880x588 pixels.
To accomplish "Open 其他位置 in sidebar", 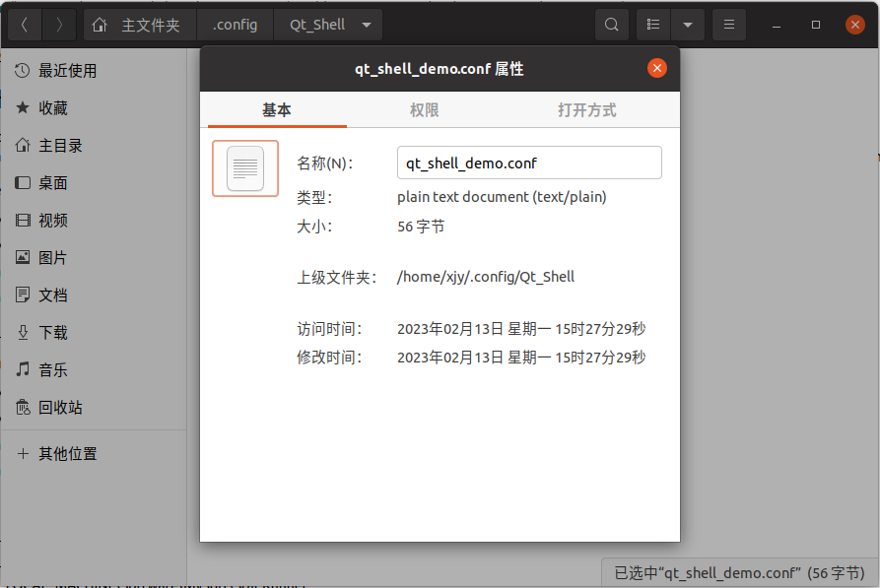I will pos(94,453).
